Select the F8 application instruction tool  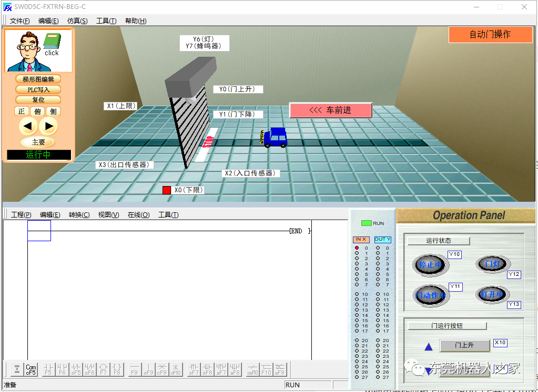tap(117, 369)
